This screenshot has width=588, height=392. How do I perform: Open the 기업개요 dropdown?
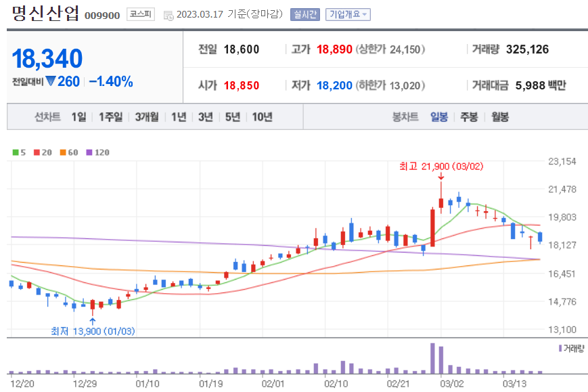pos(348,15)
